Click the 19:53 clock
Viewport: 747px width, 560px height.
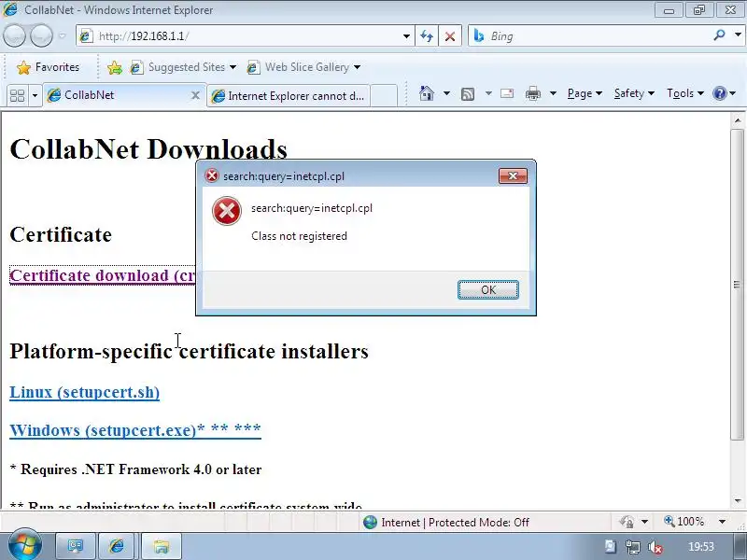click(x=701, y=547)
